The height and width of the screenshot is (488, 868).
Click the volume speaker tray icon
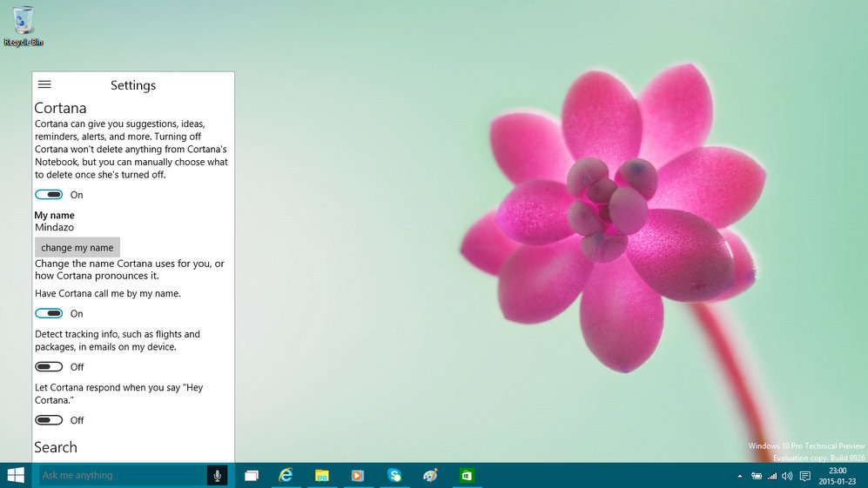click(x=787, y=476)
